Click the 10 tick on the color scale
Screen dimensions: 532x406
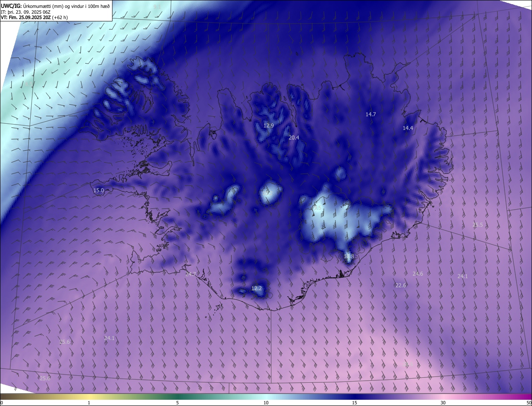(266, 403)
